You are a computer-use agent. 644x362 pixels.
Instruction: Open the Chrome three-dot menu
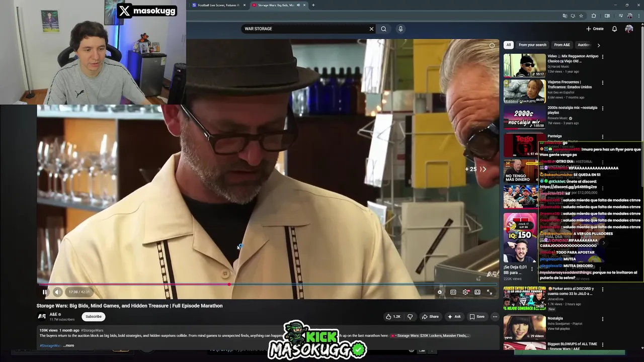point(638,16)
